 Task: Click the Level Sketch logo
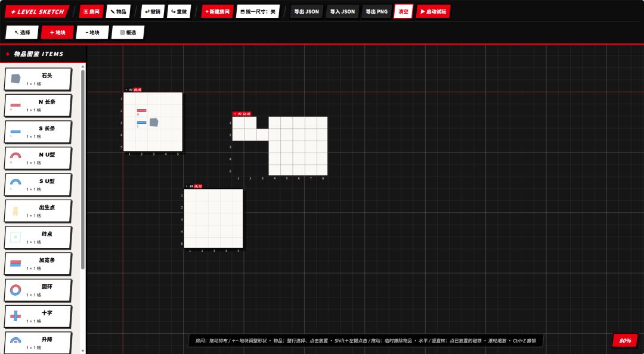[37, 11]
